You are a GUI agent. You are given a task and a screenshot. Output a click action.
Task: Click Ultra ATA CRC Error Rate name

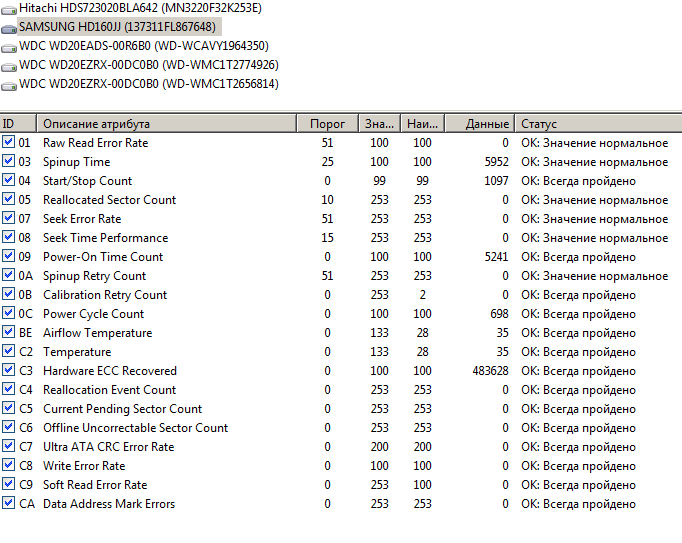pos(109,447)
